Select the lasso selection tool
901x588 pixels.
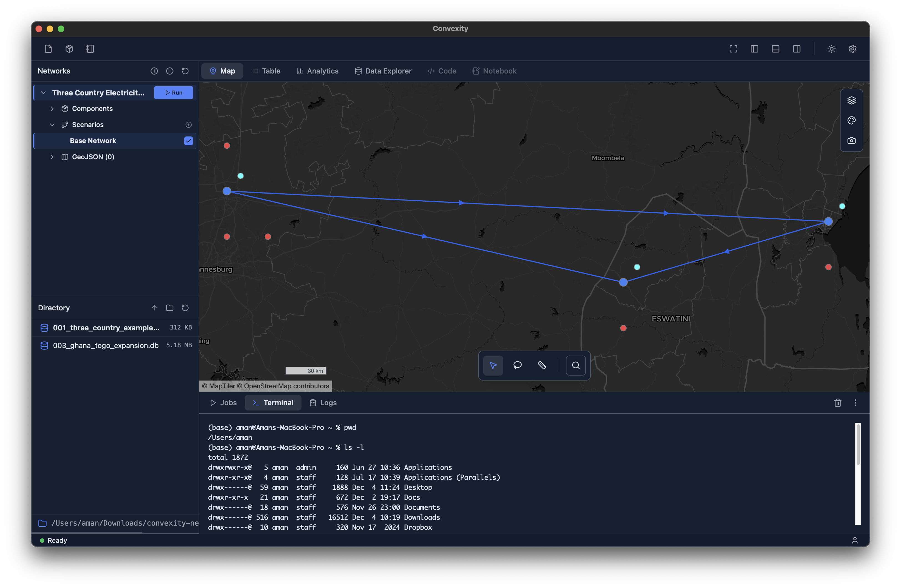click(x=517, y=365)
